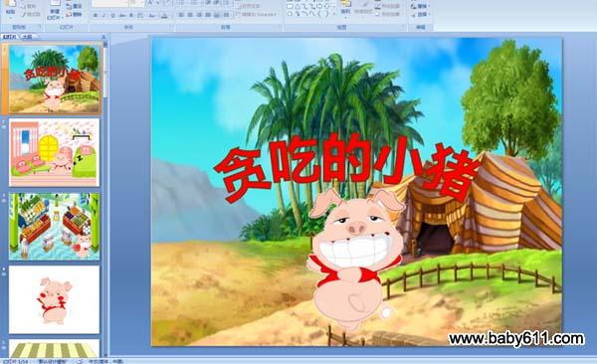The height and width of the screenshot is (364, 597).
Task: Select the supermarket slide thumbnail
Action: pyautogui.click(x=55, y=226)
